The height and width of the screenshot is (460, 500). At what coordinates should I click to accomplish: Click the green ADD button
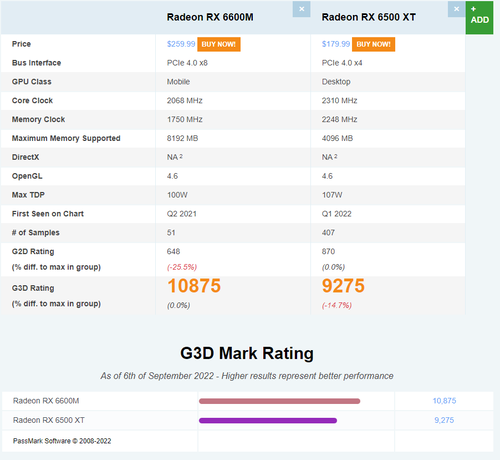click(x=479, y=17)
